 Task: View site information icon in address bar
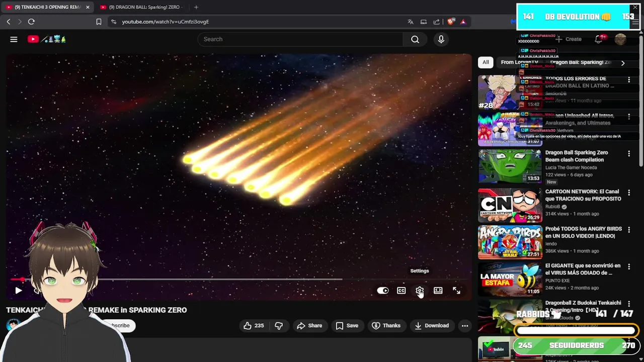point(114,22)
